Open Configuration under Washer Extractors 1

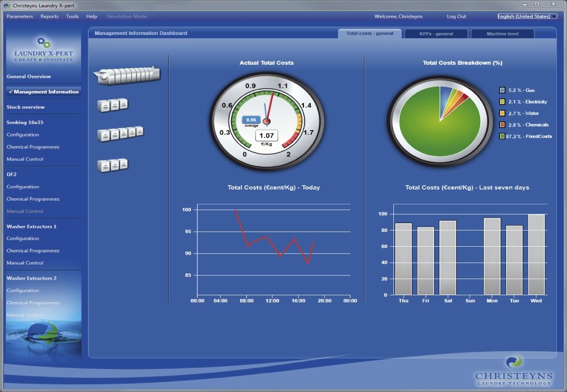(x=23, y=238)
